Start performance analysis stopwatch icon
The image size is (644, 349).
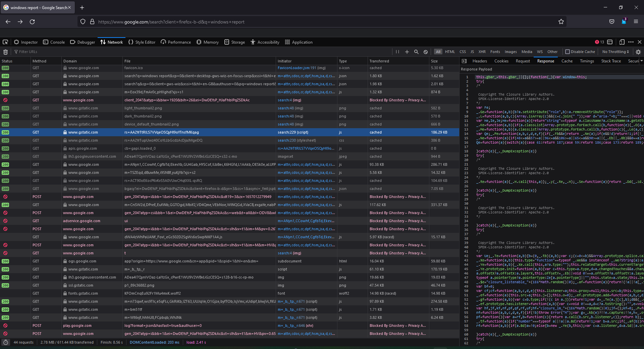pos(5,342)
